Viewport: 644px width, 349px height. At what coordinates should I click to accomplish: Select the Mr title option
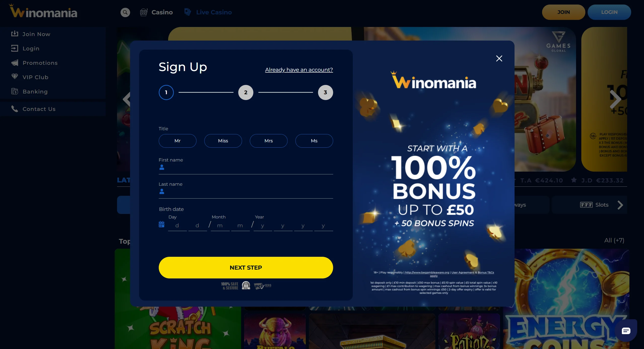177,141
